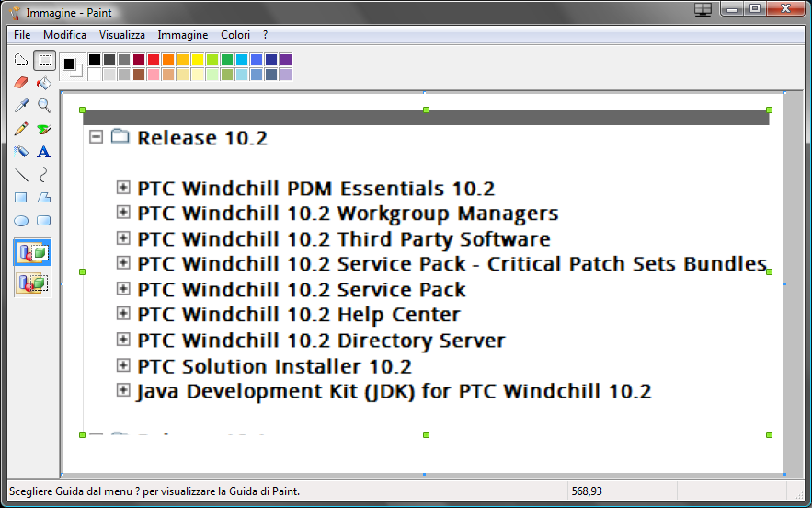Expand PTC Solution Installer 10.2
The width and height of the screenshot is (812, 508).
coord(122,364)
